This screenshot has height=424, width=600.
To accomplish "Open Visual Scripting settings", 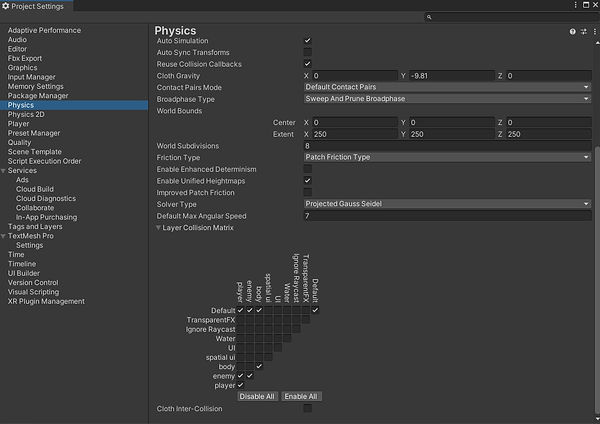I will 34,292.
